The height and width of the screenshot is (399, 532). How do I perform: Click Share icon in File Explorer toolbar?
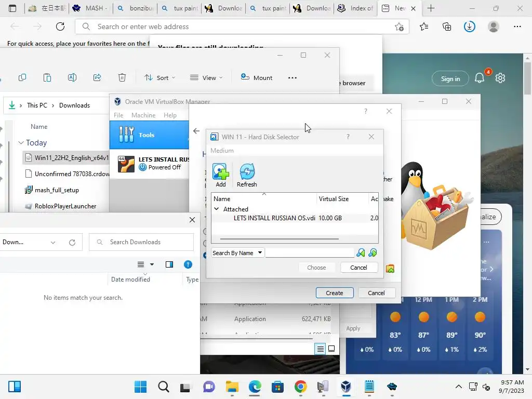97,78
